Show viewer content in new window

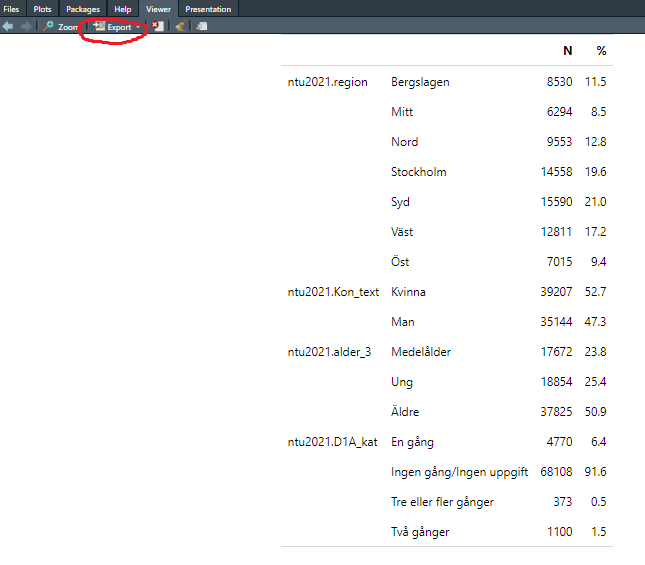(201, 27)
